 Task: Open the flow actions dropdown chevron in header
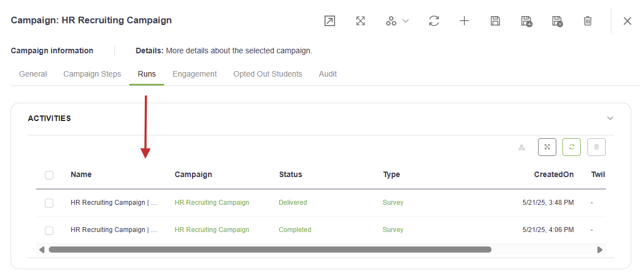pyautogui.click(x=405, y=21)
